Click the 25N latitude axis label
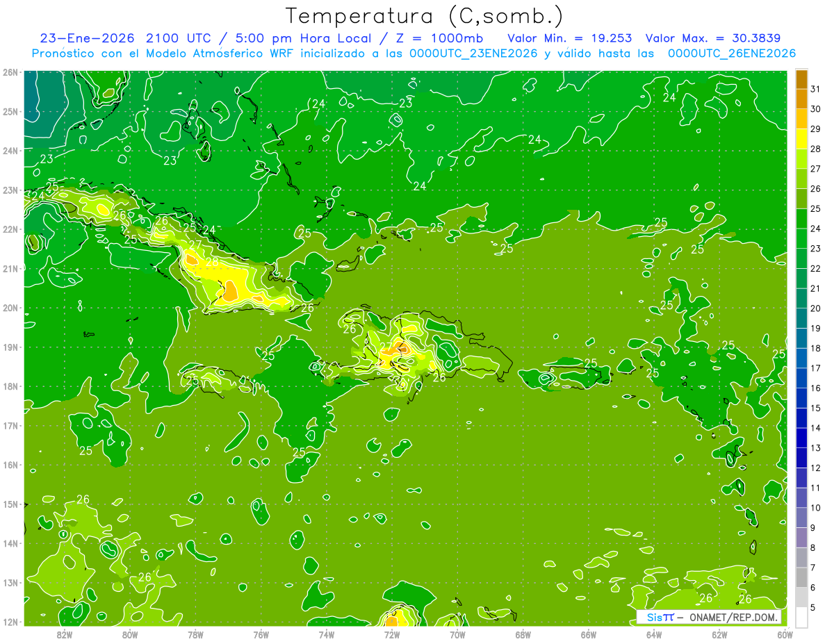Viewport: 834px width, 644px height. tap(11, 112)
